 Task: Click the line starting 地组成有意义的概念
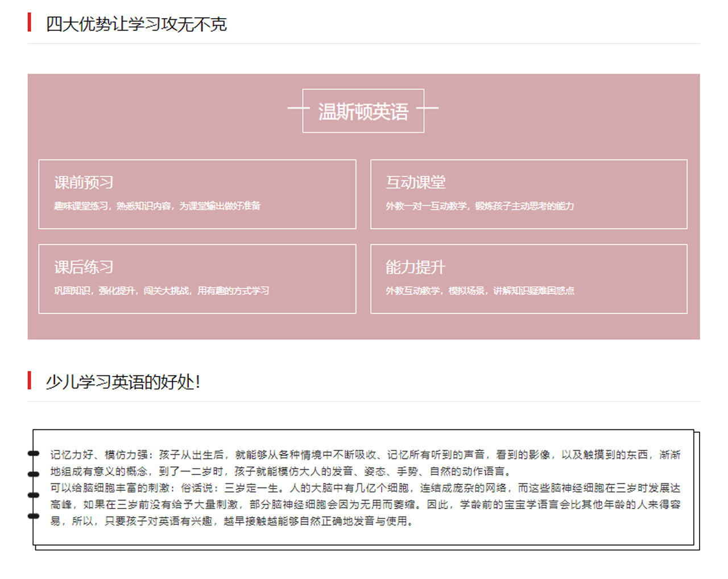pyautogui.click(x=282, y=472)
